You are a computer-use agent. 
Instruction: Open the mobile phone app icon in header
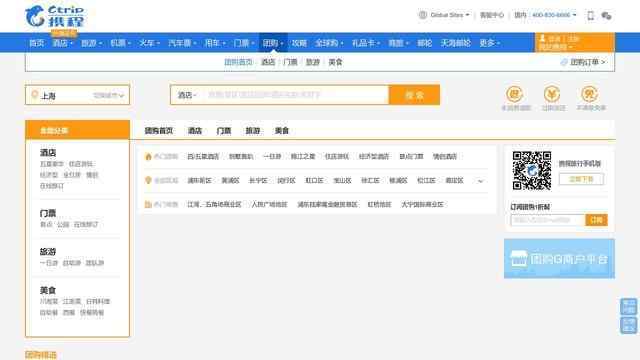click(590, 16)
